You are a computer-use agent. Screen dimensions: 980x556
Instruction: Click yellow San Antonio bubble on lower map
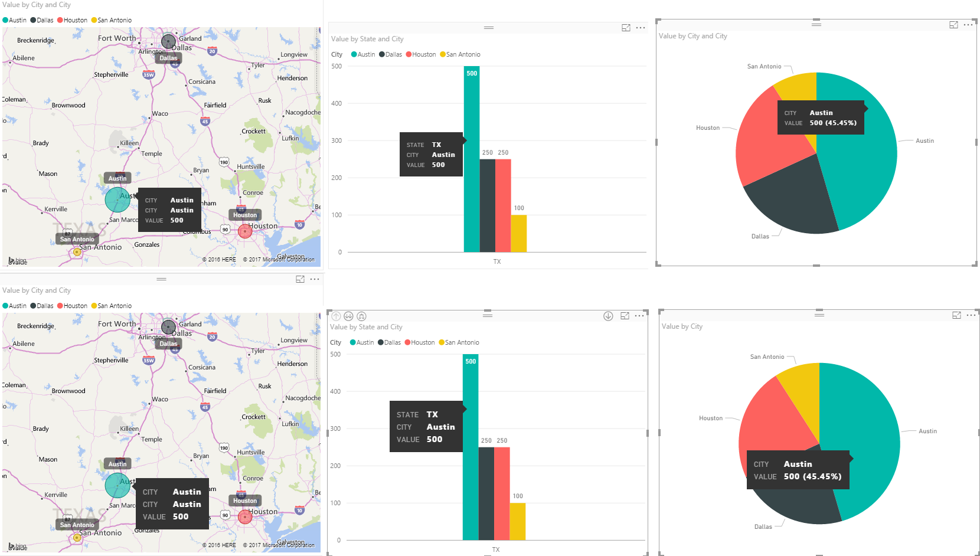77,538
